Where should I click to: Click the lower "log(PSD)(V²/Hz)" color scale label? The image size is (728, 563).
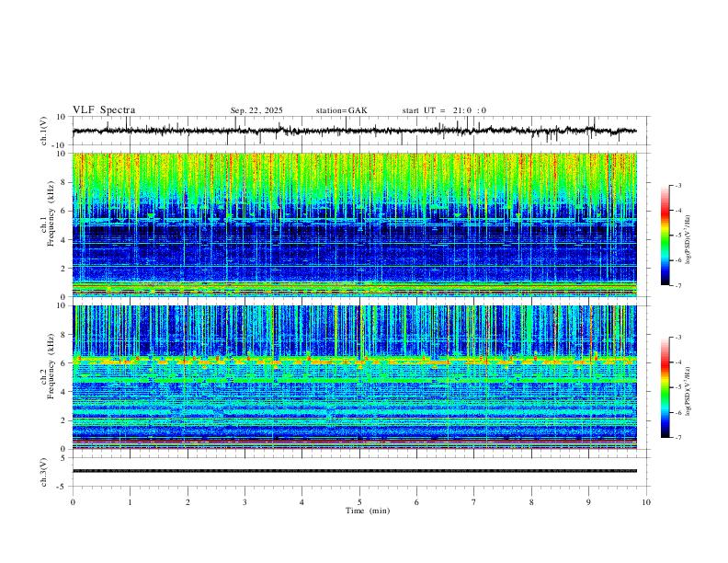coord(688,392)
